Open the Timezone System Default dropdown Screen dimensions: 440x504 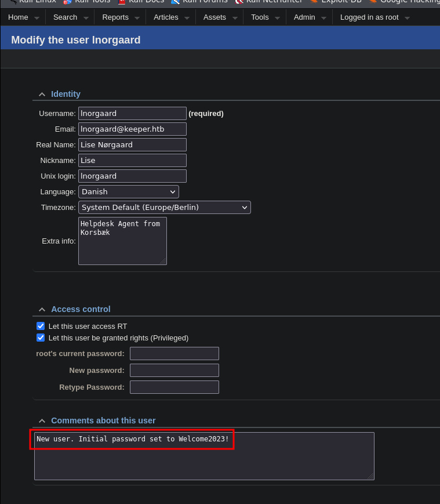165,208
